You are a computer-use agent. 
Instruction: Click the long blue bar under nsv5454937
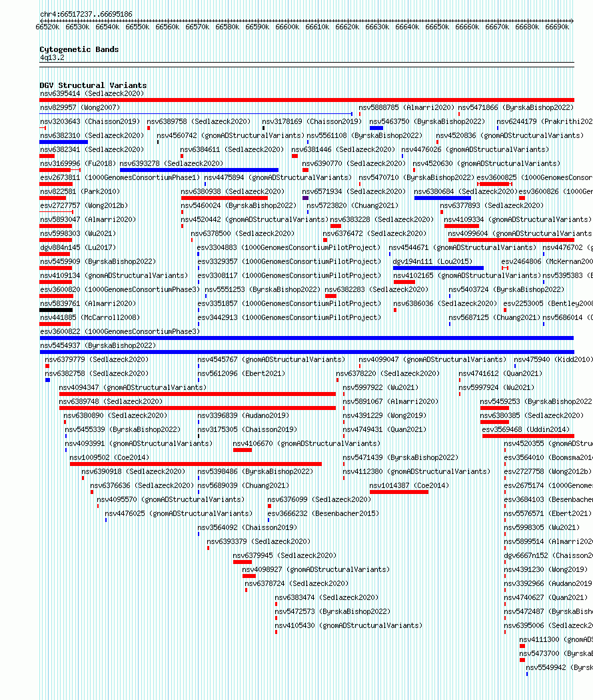306,352
